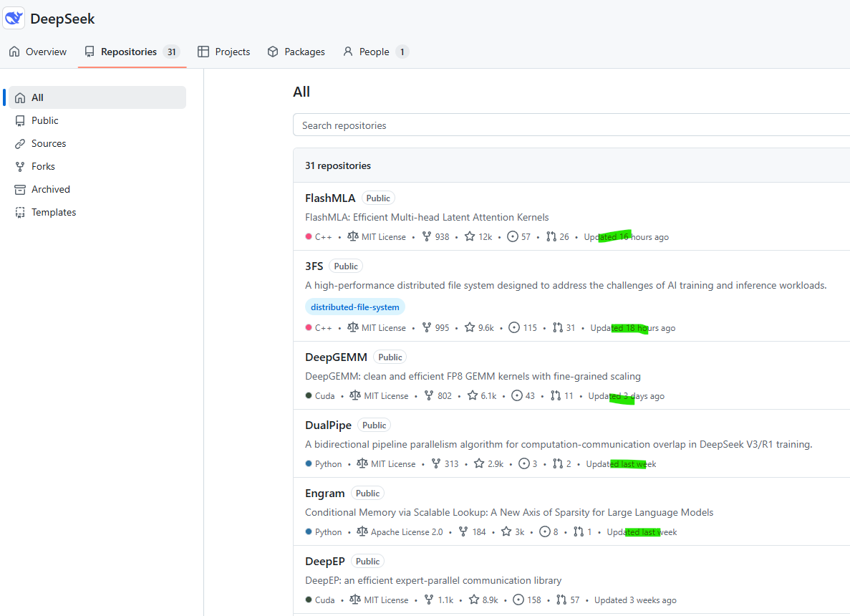
Task: Open DeepEP issues count 158
Action: tap(527, 600)
